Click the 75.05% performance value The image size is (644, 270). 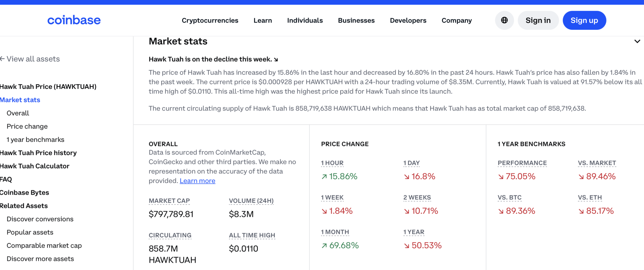pos(517,176)
